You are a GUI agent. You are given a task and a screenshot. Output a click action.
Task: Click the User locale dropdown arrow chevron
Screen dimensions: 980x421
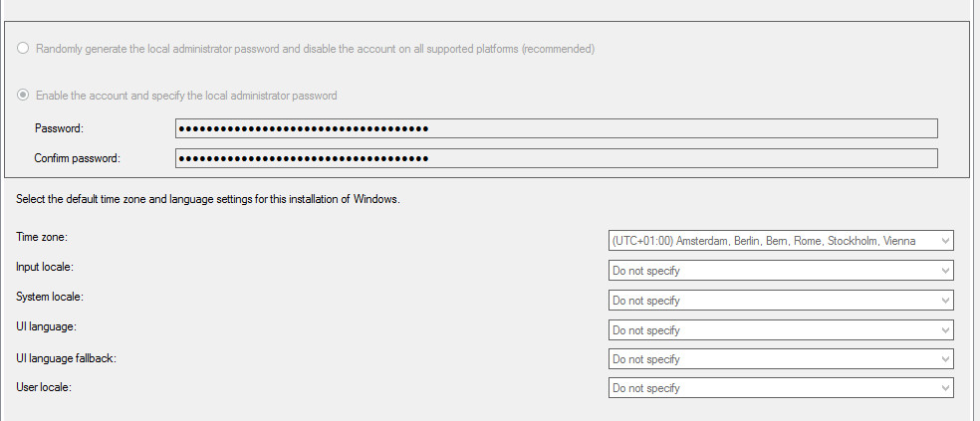pos(945,388)
